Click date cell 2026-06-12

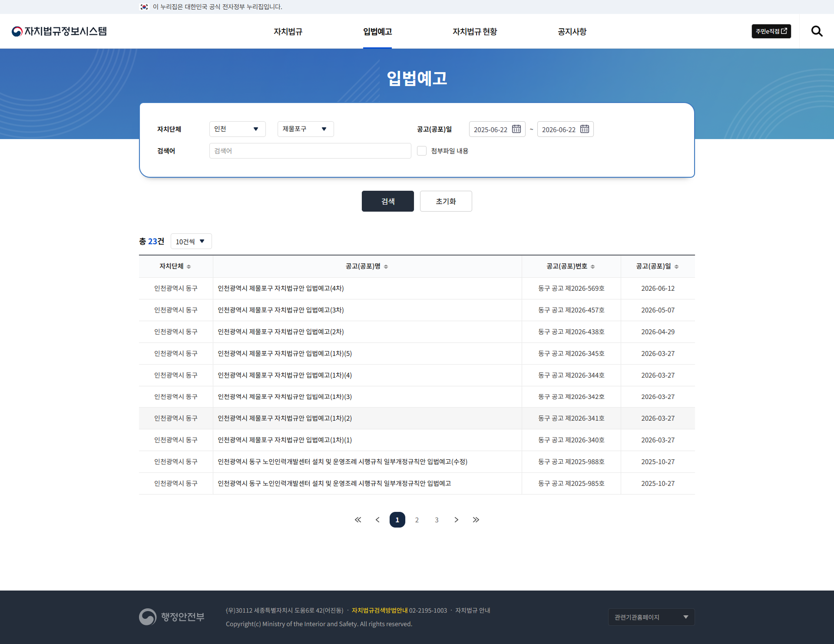tap(658, 288)
